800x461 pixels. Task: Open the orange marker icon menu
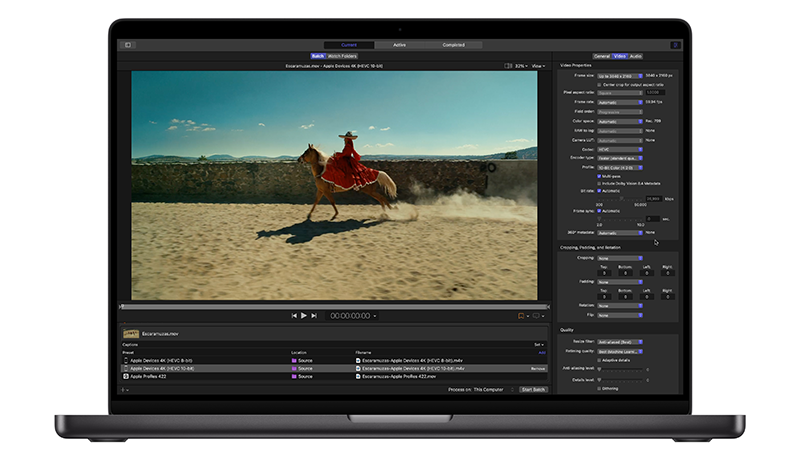pyautogui.click(x=522, y=315)
